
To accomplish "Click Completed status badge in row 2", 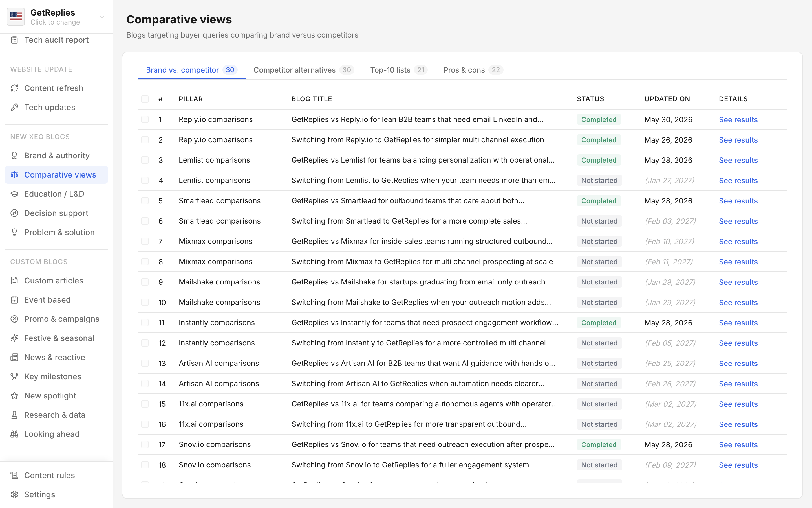I will 599,140.
